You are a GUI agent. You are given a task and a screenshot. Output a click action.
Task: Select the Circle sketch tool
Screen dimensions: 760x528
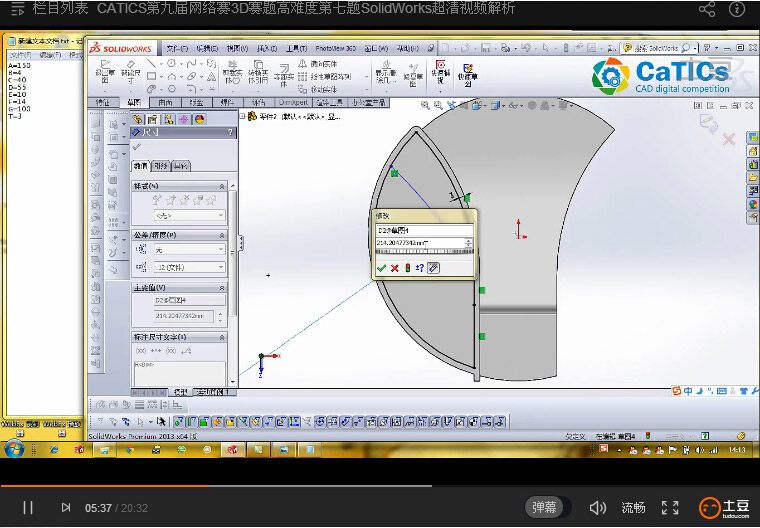(172, 64)
